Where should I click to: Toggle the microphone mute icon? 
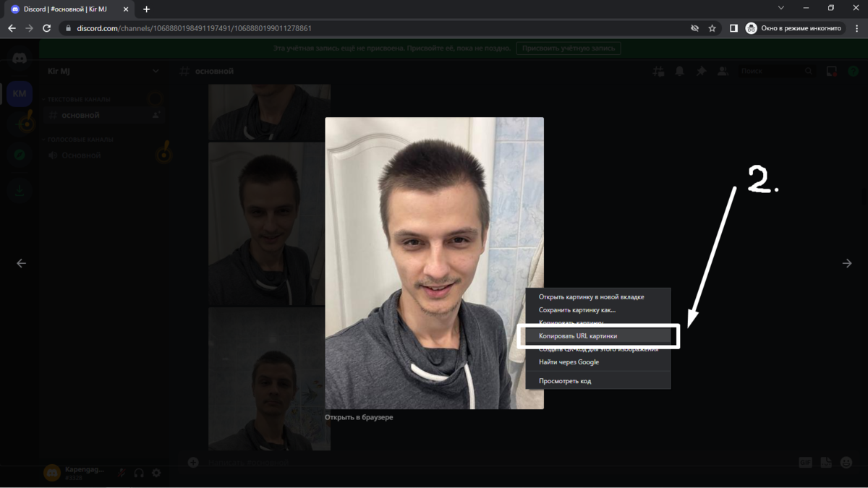pos(122,473)
